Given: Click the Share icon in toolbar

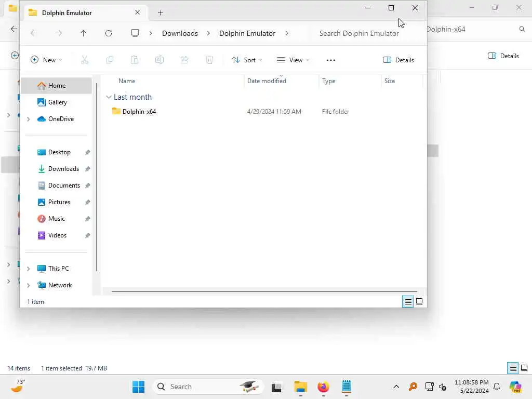Looking at the screenshot, I should [184, 60].
